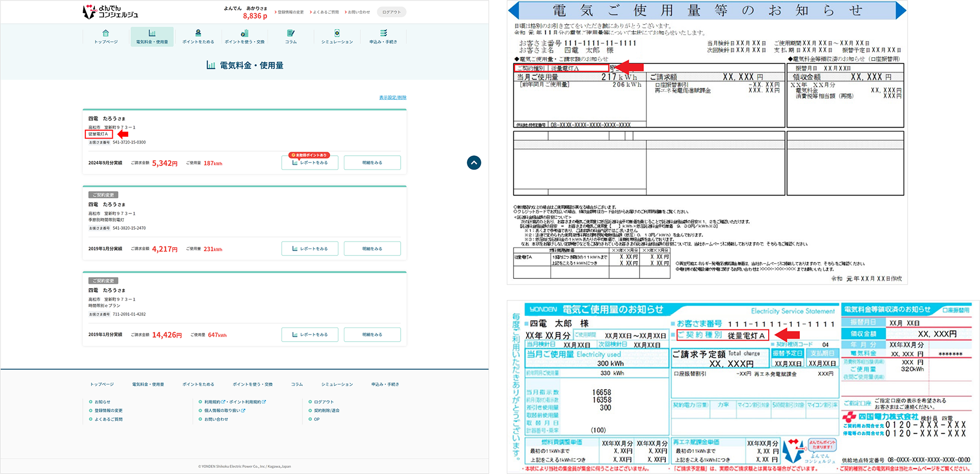Open the 表示設定/削除 link
The image size is (980, 474).
coord(393,98)
